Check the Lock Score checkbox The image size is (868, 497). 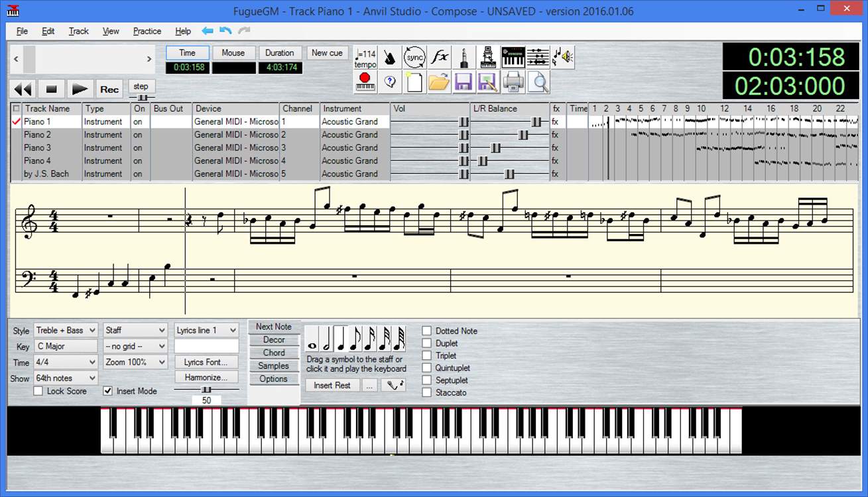(38, 391)
